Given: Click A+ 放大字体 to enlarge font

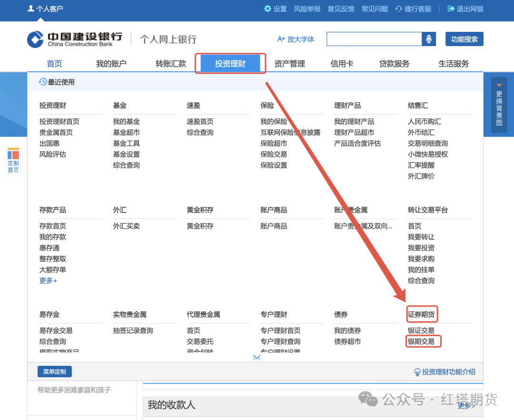Looking at the screenshot, I should [x=296, y=39].
